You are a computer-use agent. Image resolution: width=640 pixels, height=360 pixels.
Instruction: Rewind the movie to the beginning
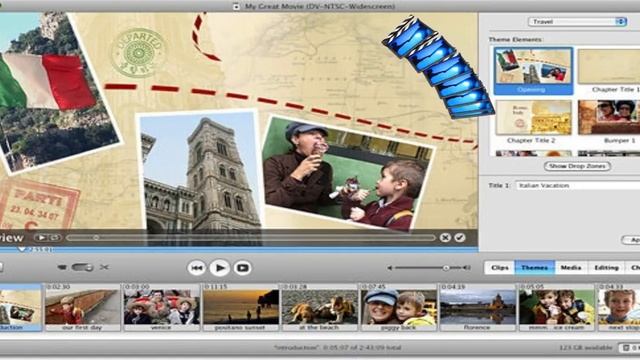coord(196,268)
